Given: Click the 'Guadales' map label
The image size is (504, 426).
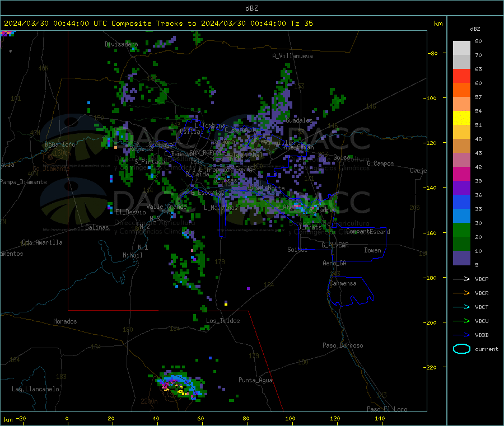Looking at the screenshot, I should click(299, 120).
